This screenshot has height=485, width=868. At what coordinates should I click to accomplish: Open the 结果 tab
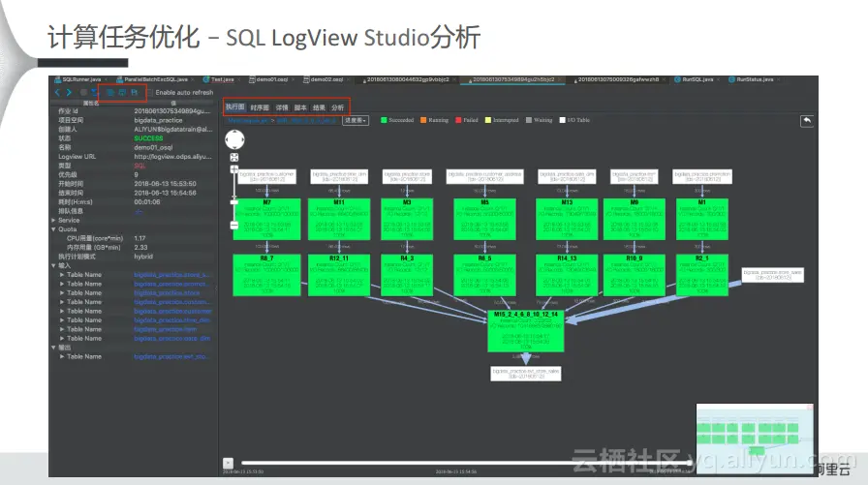click(x=319, y=107)
